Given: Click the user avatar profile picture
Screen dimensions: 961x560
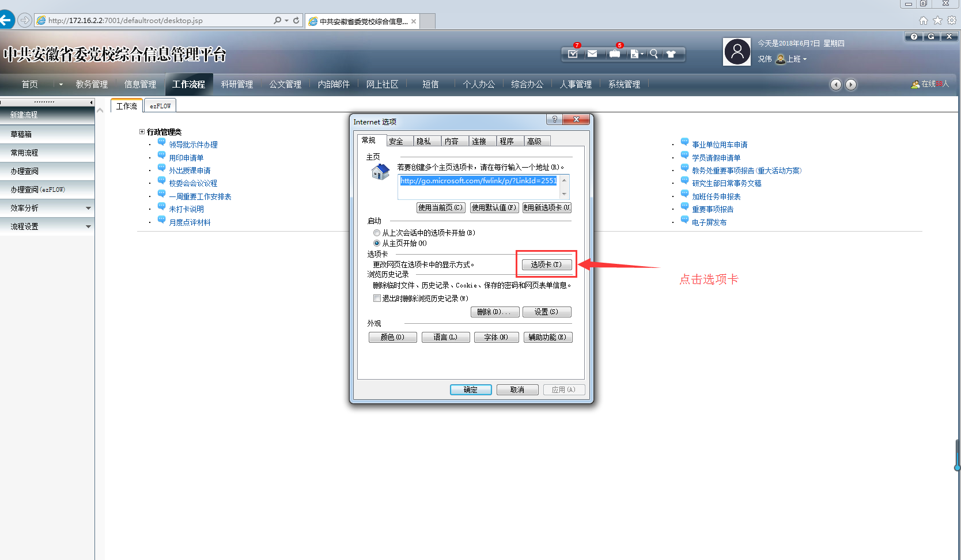Looking at the screenshot, I should [737, 52].
